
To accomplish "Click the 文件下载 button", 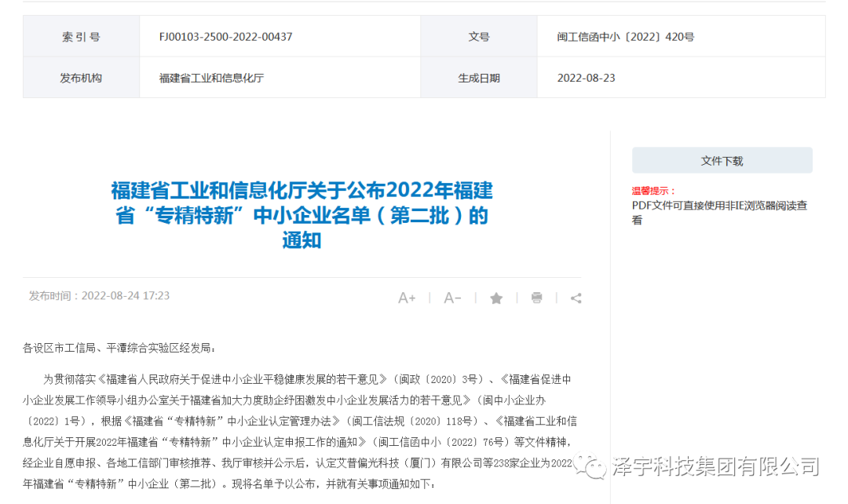I will click(722, 161).
